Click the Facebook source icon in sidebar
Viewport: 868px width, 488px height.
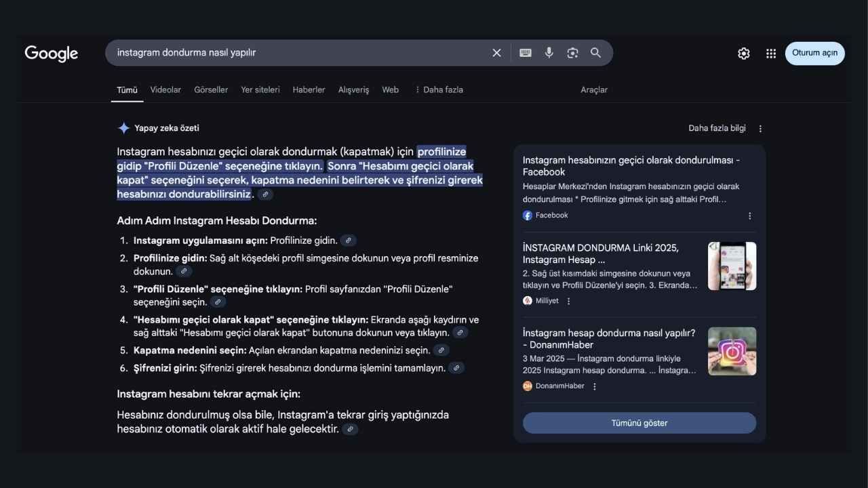tap(527, 215)
